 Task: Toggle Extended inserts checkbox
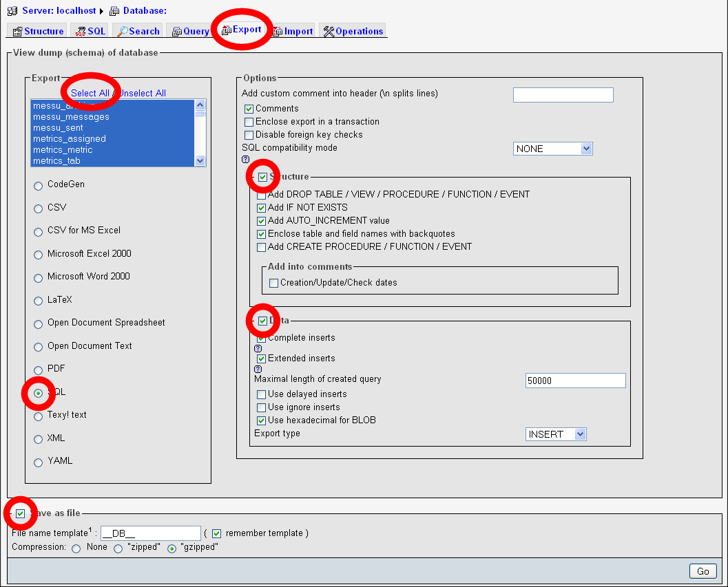point(262,359)
